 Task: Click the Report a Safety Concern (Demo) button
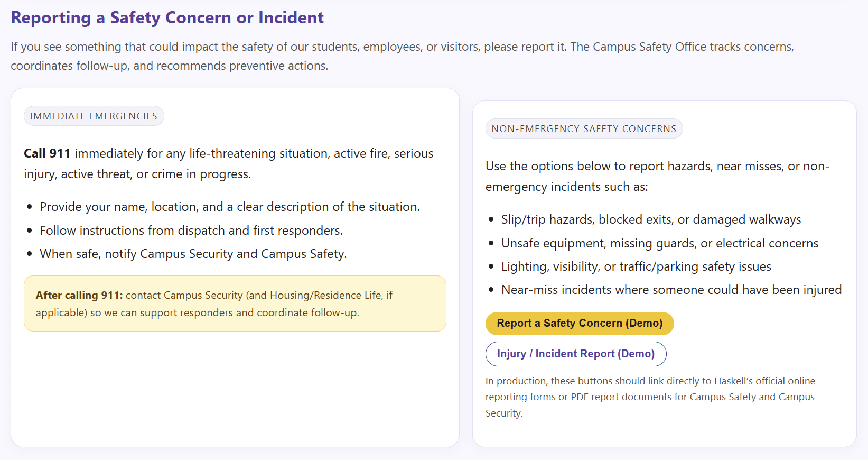(x=579, y=324)
